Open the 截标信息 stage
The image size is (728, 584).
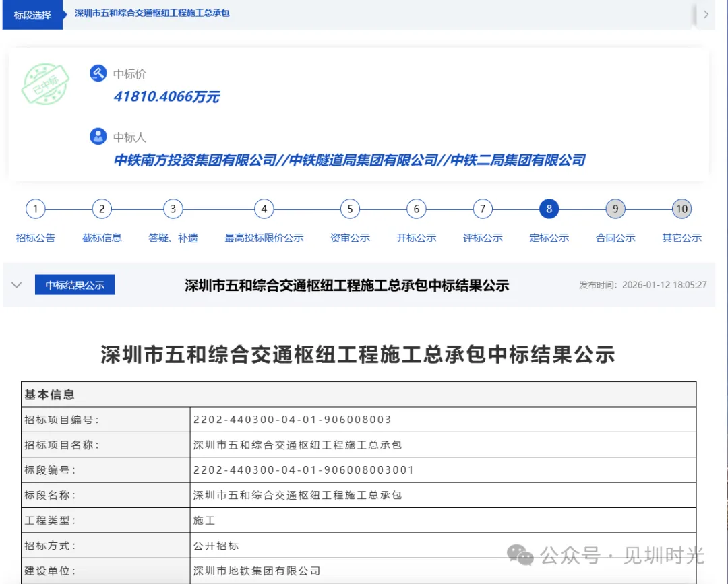pyautogui.click(x=102, y=238)
